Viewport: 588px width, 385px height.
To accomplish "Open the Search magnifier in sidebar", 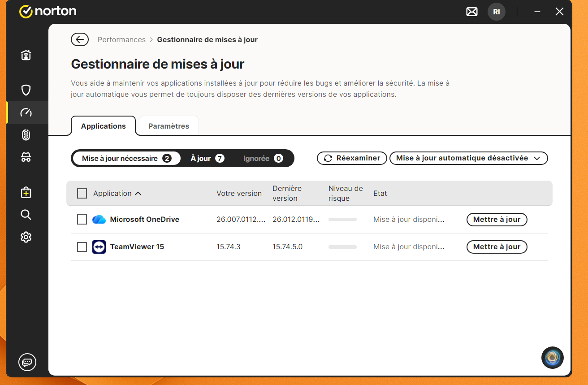I will point(26,215).
